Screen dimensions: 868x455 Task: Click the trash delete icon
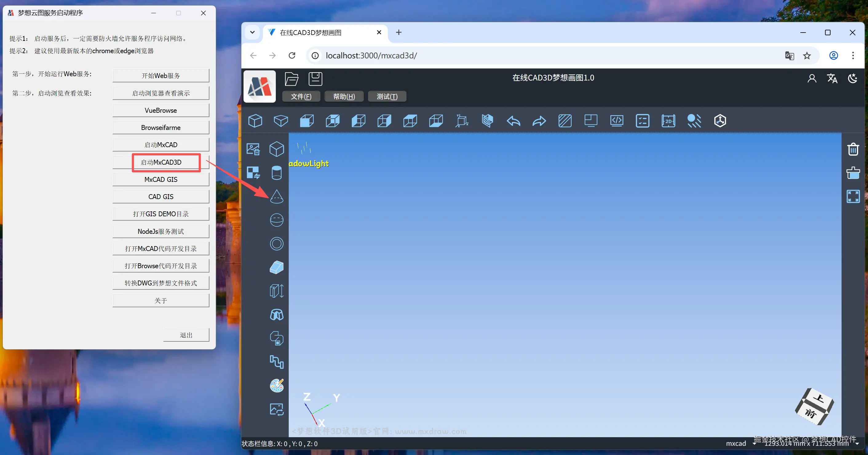(853, 149)
